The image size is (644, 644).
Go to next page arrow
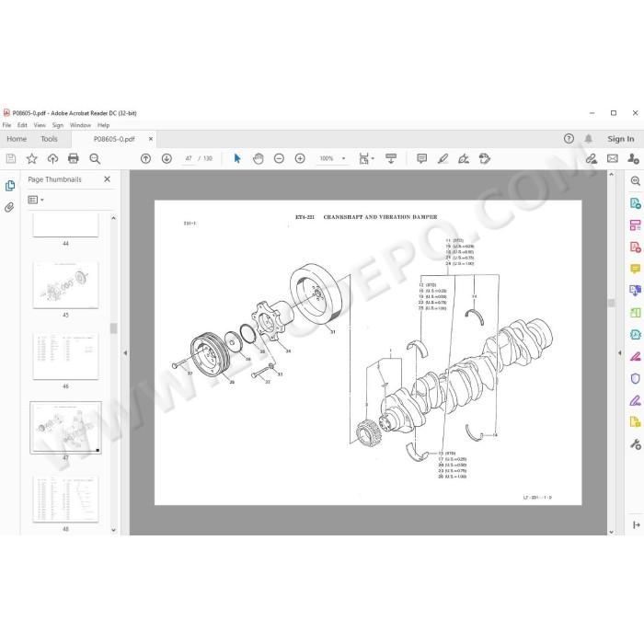tap(167, 158)
